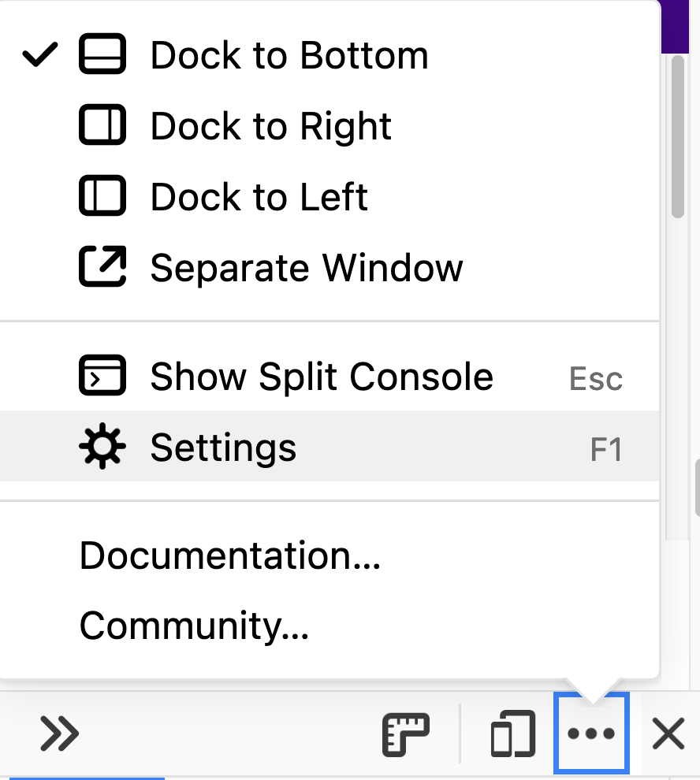The height and width of the screenshot is (780, 700).
Task: Select the Dock to Bottom layout icon
Action: click(102, 54)
